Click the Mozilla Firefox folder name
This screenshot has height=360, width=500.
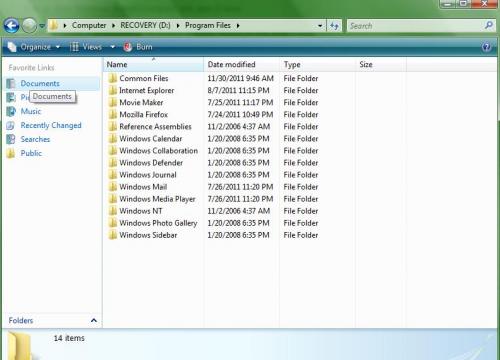pyautogui.click(x=143, y=114)
